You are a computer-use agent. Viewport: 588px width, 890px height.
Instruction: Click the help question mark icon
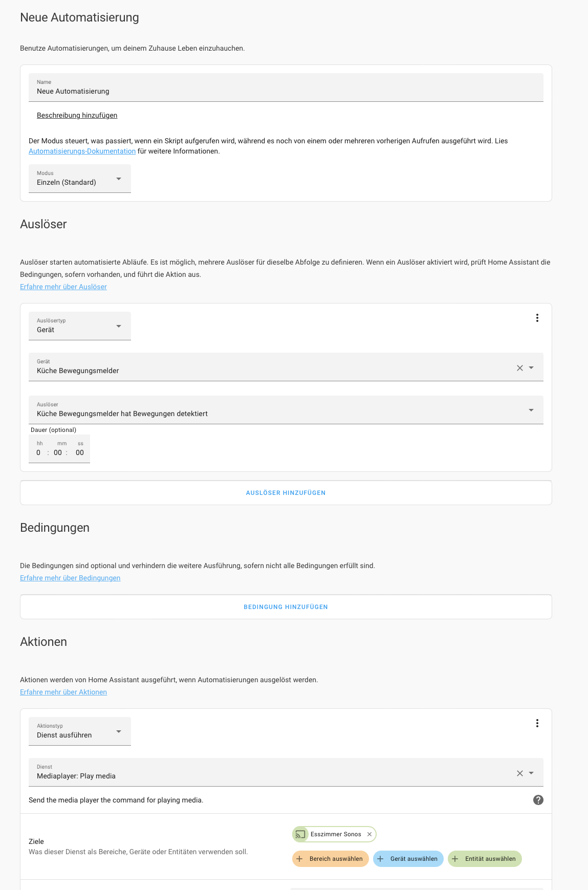[538, 800]
